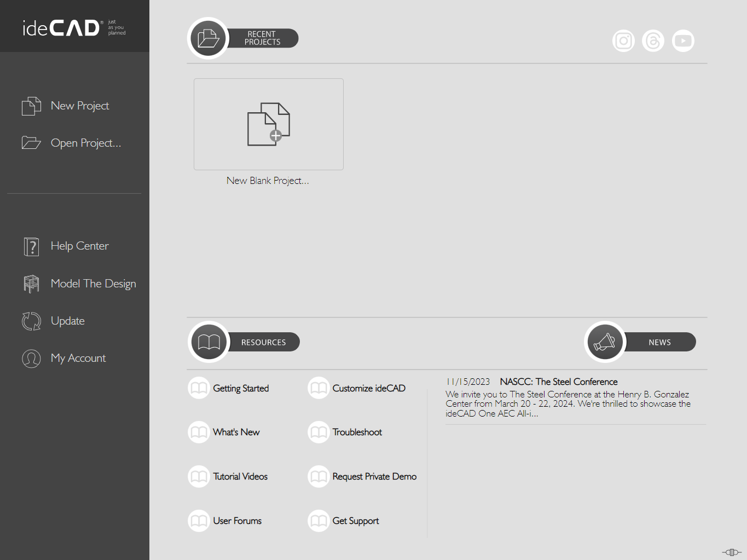Click the Open Project folder icon
Viewport: 747px width, 560px height.
[31, 143]
